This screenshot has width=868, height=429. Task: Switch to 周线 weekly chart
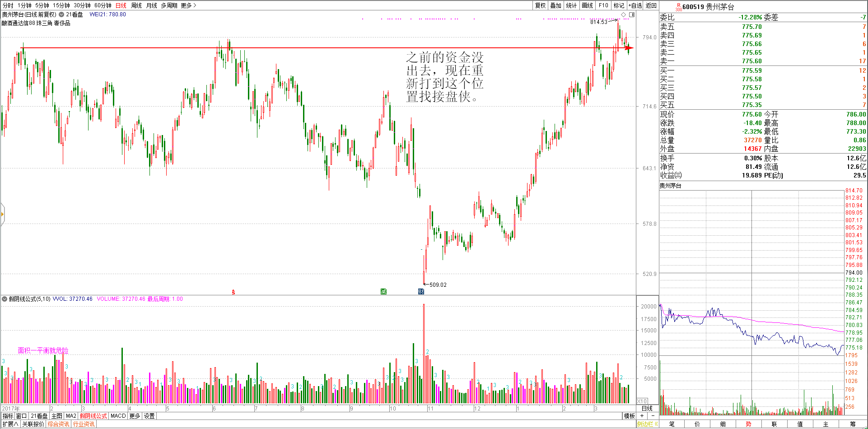[136, 5]
